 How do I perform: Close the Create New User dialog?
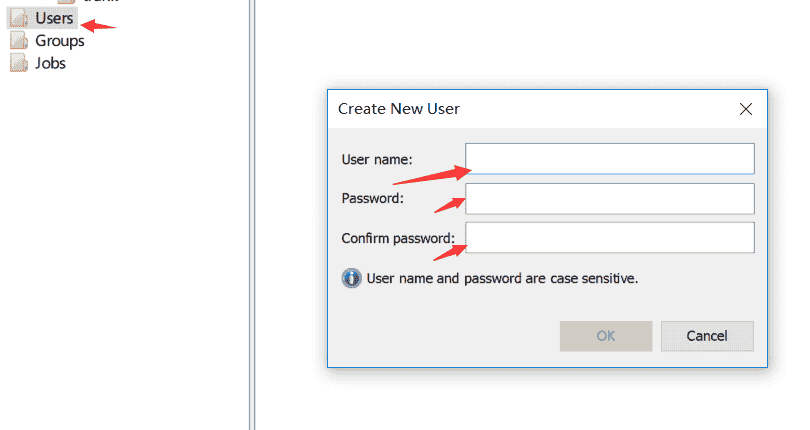point(745,108)
